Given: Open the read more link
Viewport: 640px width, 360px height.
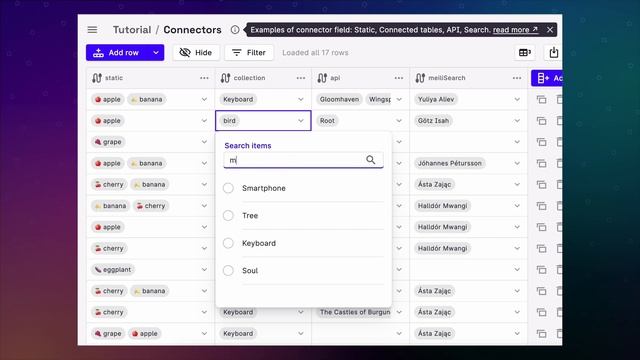Looking at the screenshot, I should 515,30.
